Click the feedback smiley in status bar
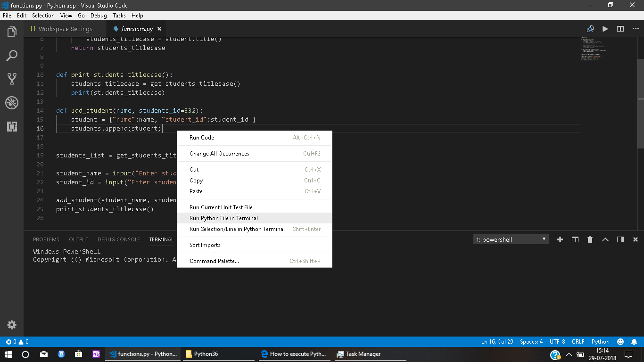644x362 pixels. click(620, 342)
